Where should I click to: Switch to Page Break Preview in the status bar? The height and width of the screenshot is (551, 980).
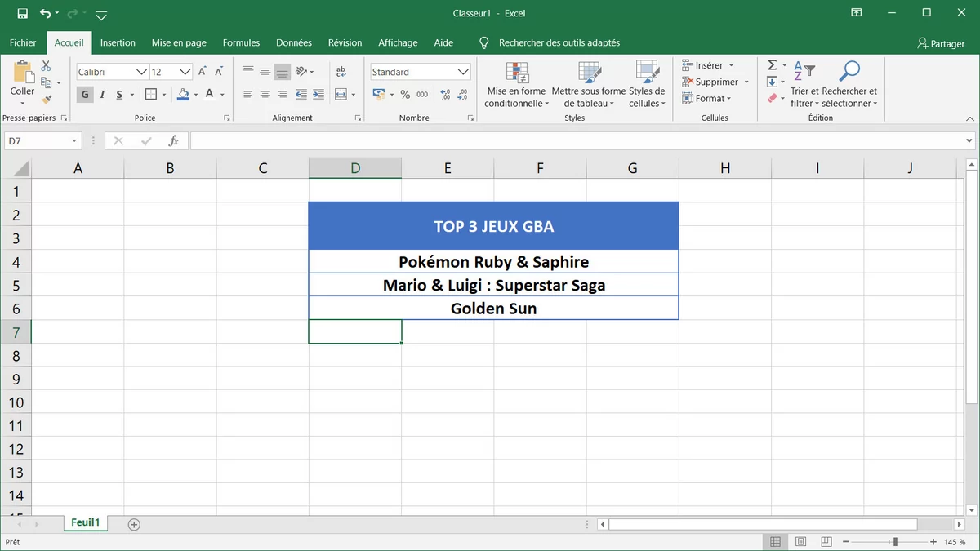[x=826, y=542]
